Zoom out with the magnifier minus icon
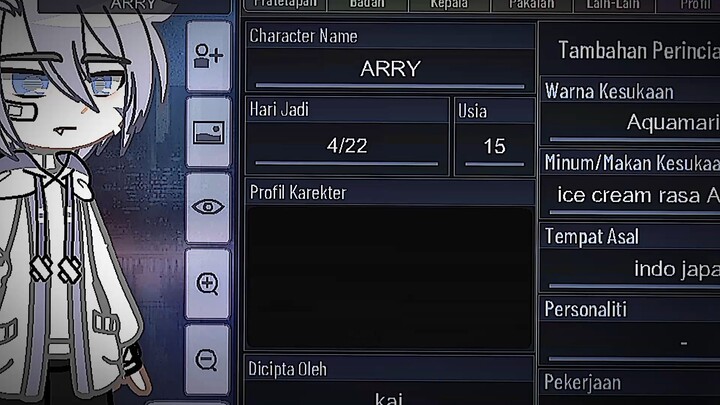This screenshot has width=720, height=405. point(207,359)
